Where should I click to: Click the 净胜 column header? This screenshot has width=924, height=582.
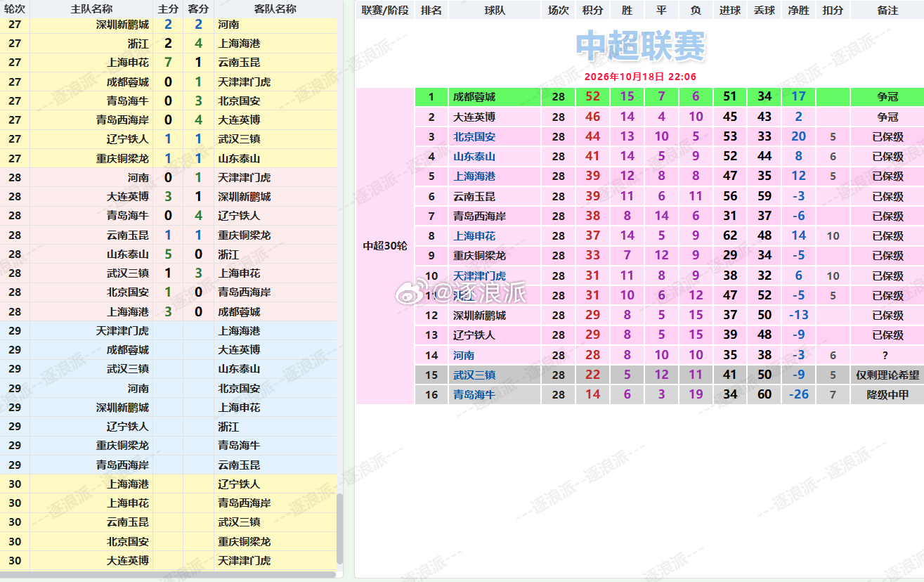pos(799,10)
